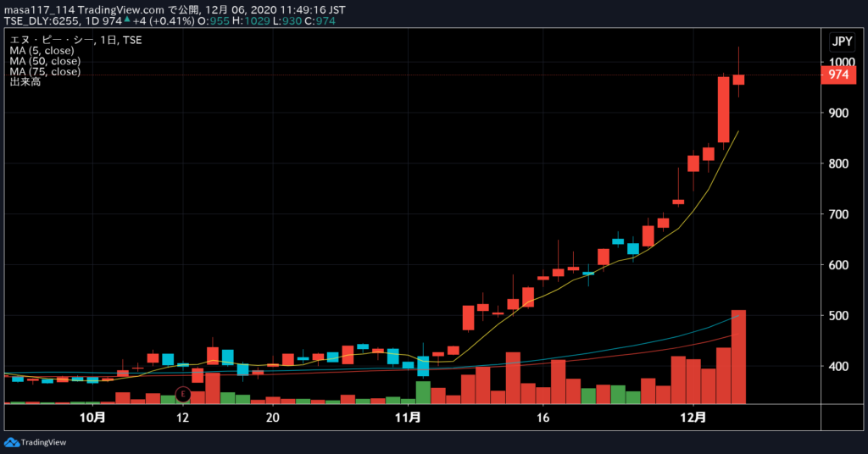Click the TSE_DLY:6255 ticker header text
Screen dimensions: 868x454
coord(42,21)
